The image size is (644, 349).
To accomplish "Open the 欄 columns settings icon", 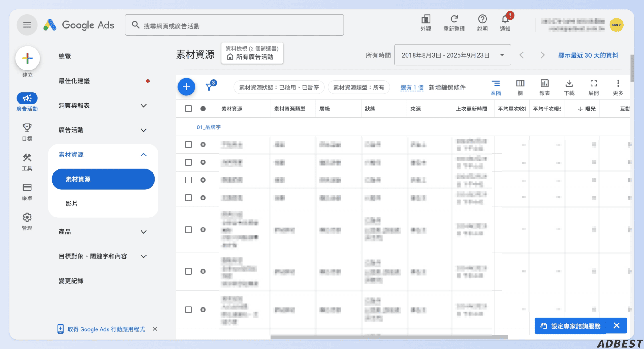I will point(520,87).
